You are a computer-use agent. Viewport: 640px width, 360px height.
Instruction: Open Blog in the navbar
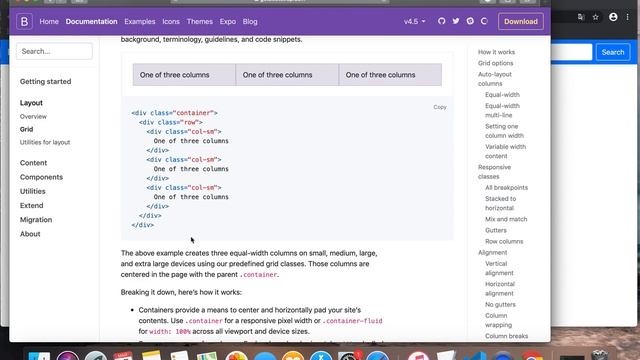[250, 21]
